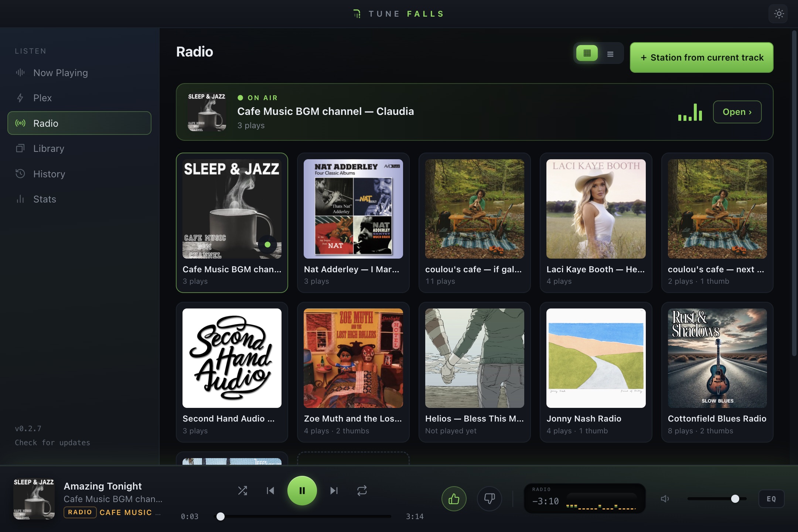Open Laci Kaye Booth station card
Image resolution: width=798 pixels, height=532 pixels.
coord(596,223)
